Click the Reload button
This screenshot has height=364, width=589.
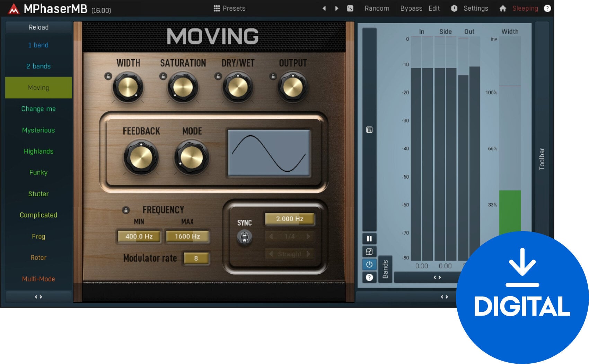(x=38, y=27)
